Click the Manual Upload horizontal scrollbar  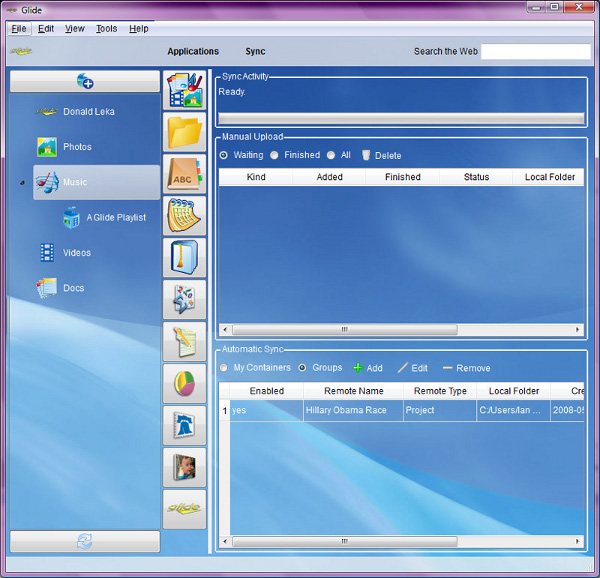(x=344, y=329)
